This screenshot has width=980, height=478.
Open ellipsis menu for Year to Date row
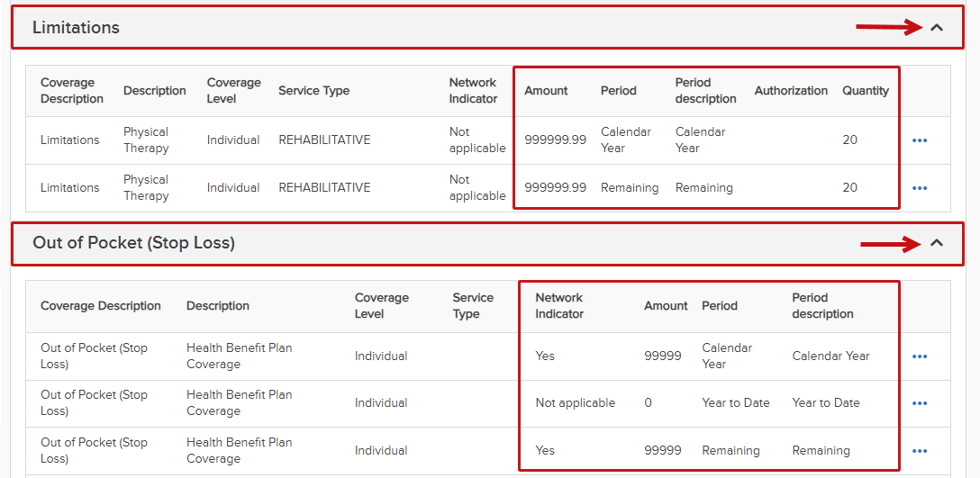click(x=920, y=403)
